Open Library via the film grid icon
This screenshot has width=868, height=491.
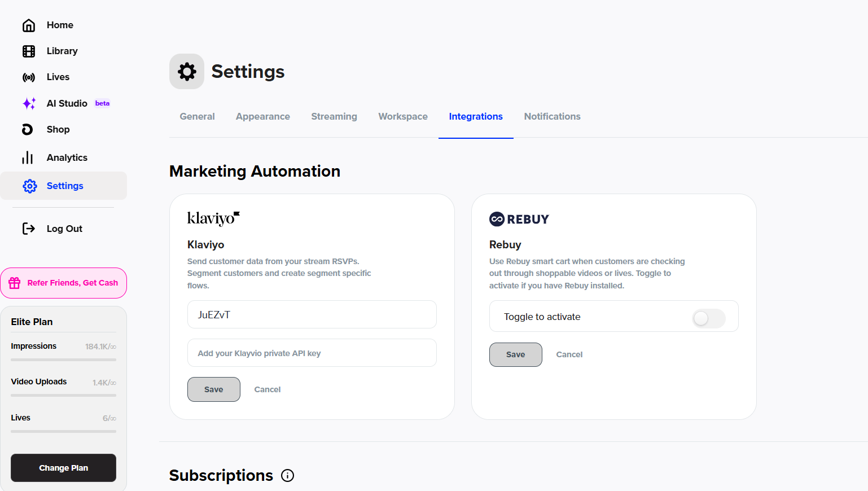tap(29, 51)
